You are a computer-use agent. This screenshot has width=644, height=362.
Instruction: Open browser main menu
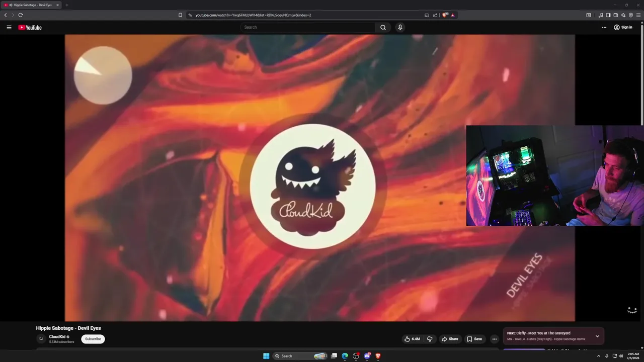tap(638, 15)
